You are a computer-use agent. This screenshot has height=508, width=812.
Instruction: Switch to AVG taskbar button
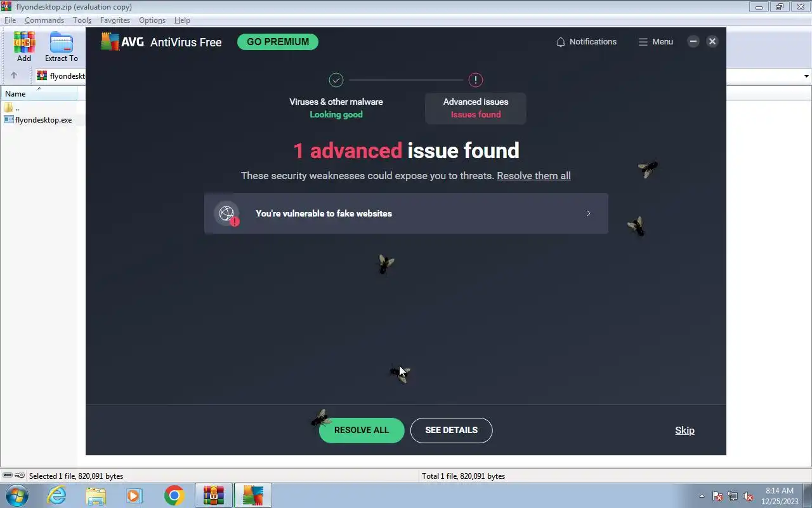tap(252, 495)
